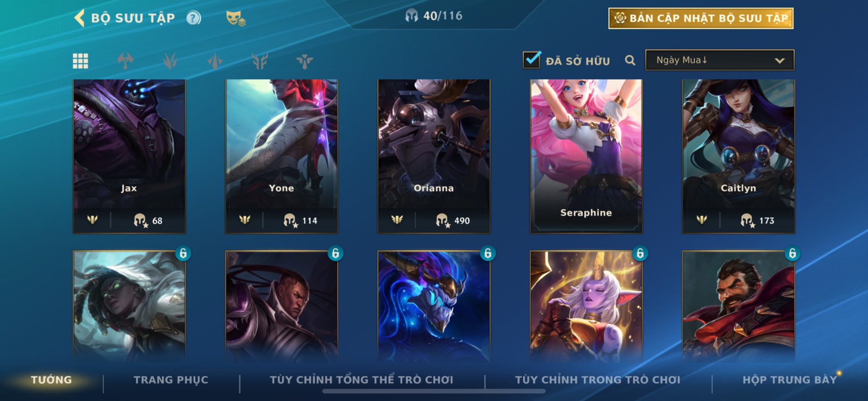Open the mask and coins icon
The image size is (868, 401).
point(235,18)
